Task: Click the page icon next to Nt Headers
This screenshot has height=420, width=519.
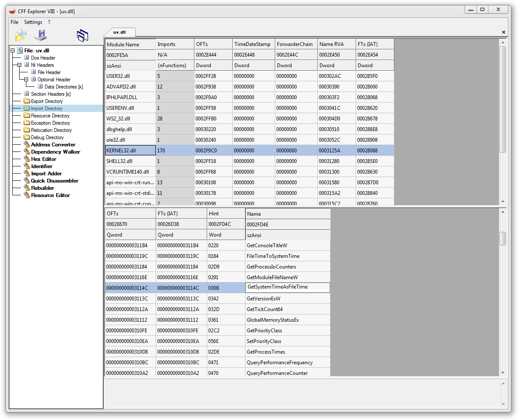Action: tap(27, 65)
